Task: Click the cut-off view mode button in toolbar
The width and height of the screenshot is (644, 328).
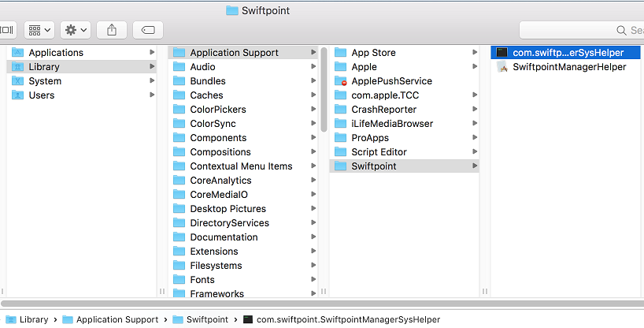Action: coord(8,30)
